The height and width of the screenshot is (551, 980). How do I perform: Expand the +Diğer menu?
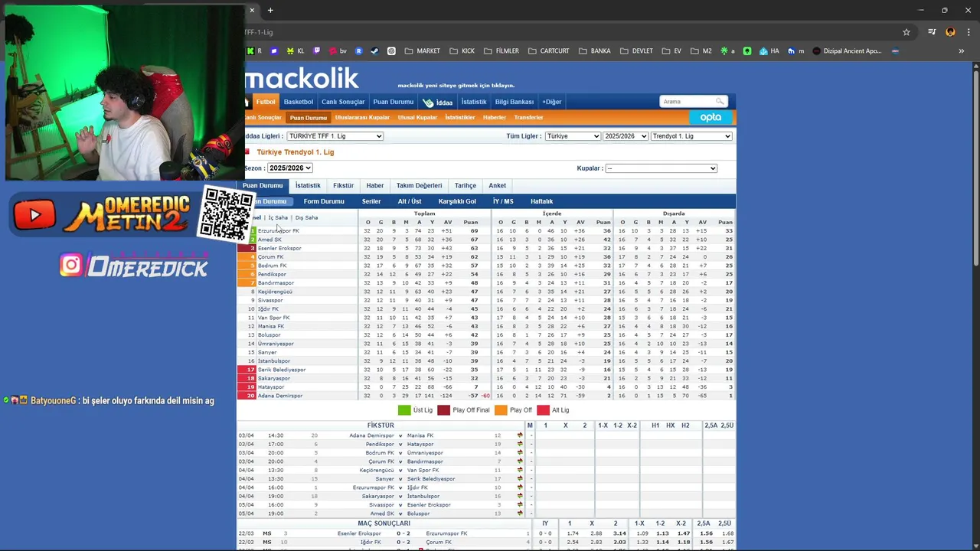pyautogui.click(x=552, y=102)
